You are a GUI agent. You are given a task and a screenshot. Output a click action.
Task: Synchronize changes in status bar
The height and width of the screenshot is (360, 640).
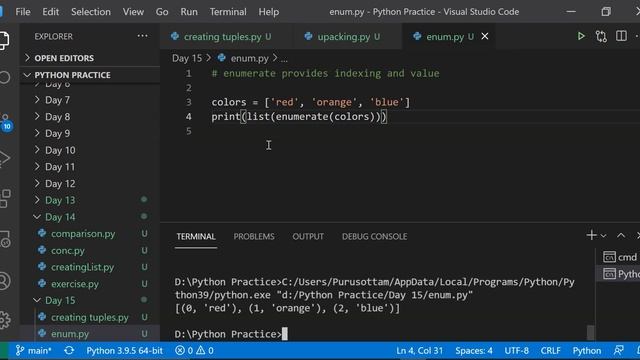pyautogui.click(x=69, y=351)
